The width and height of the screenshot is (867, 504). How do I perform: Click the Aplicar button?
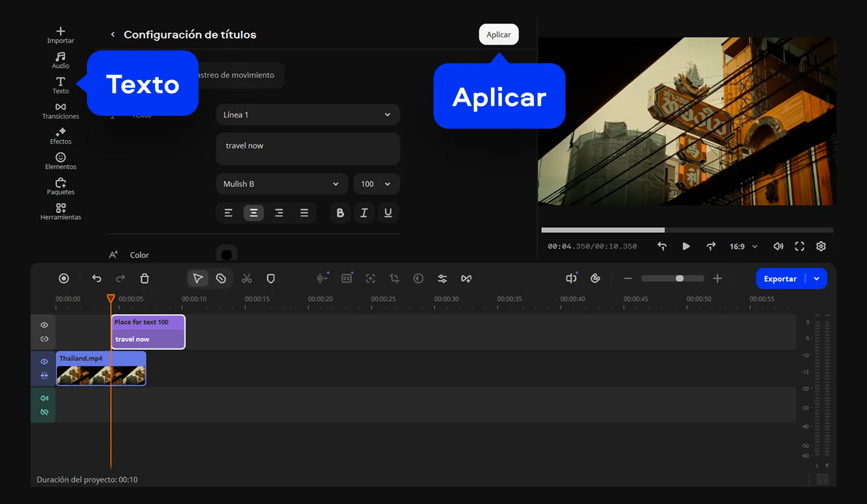click(x=498, y=35)
